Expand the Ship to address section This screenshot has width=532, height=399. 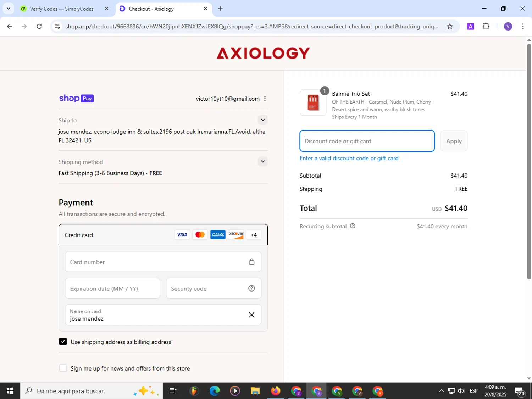[262, 120]
